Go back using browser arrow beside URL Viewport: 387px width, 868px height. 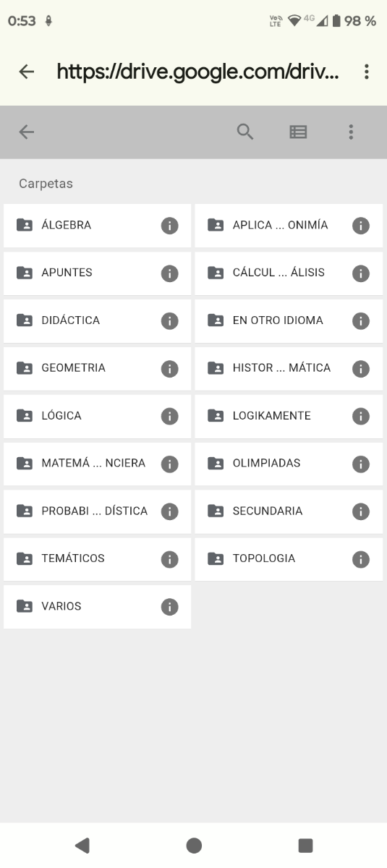(x=27, y=72)
